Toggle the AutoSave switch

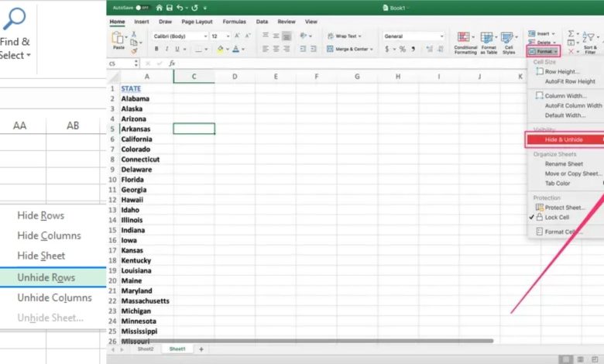[x=142, y=8]
